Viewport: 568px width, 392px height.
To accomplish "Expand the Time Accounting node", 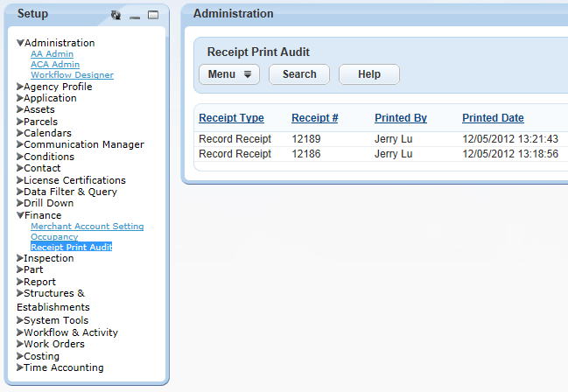I will coord(20,368).
